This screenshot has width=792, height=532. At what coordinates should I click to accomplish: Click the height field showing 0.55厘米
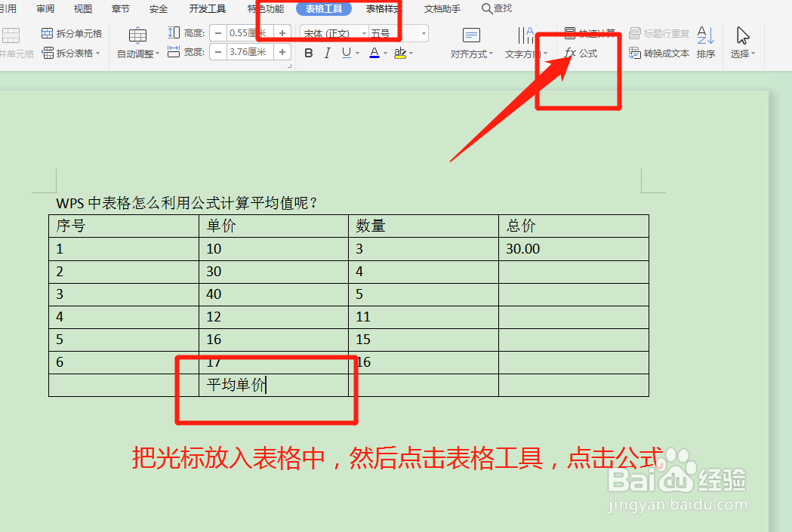[x=250, y=33]
